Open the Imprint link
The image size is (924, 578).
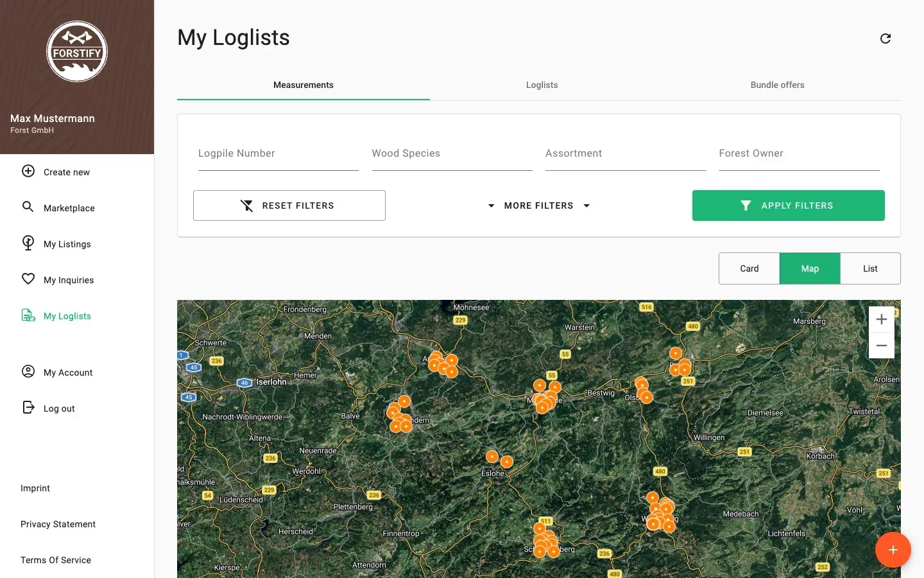(35, 488)
